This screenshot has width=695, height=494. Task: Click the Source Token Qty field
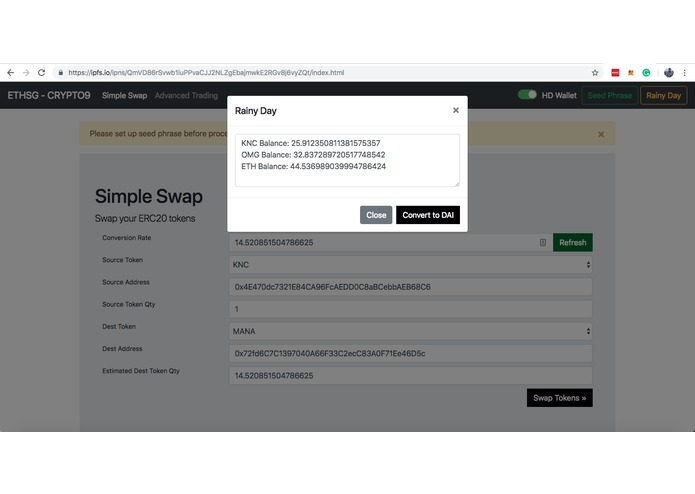pyautogui.click(x=410, y=309)
